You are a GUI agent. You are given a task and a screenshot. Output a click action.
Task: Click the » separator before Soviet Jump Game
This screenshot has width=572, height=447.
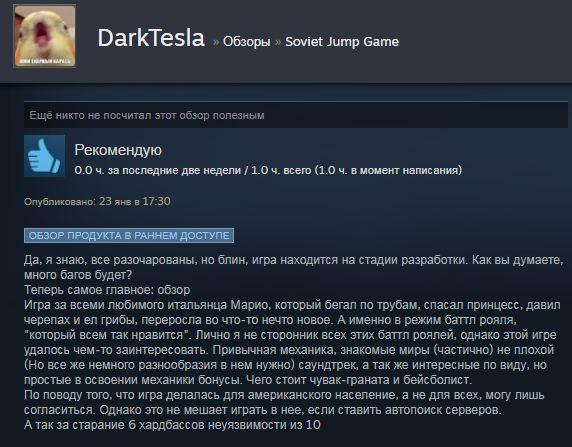[x=278, y=42]
